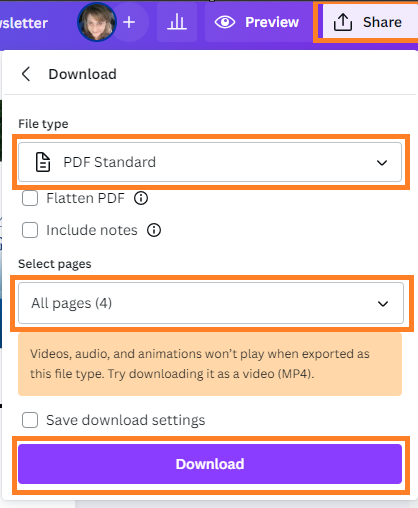The height and width of the screenshot is (508, 418).
Task: Click the Preview button
Action: pos(257,22)
